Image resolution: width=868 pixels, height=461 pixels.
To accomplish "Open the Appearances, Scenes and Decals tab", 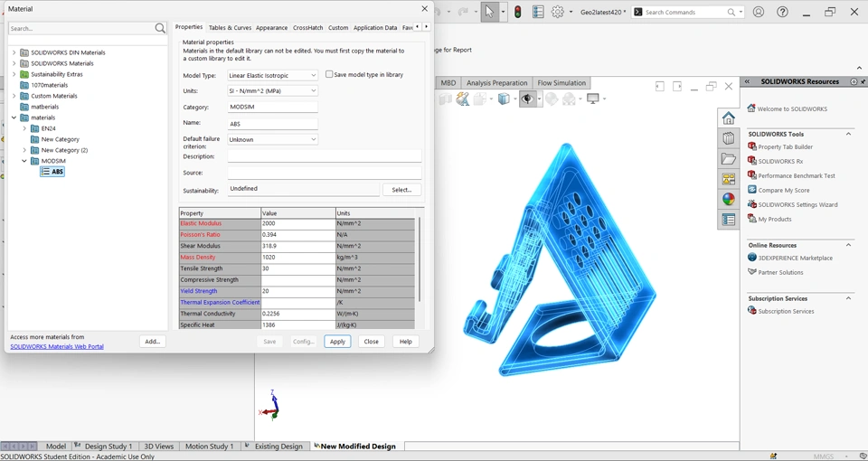I will tap(728, 199).
